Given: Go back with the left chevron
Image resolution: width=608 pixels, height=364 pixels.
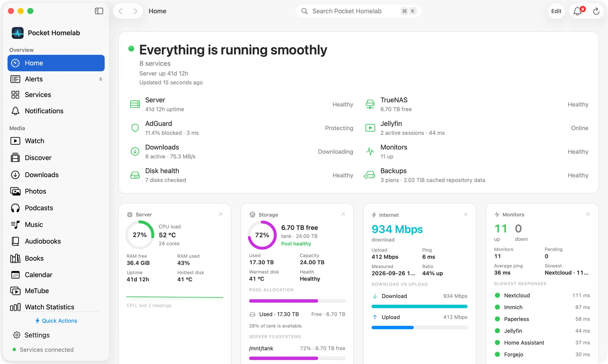Looking at the screenshot, I should click(x=121, y=11).
